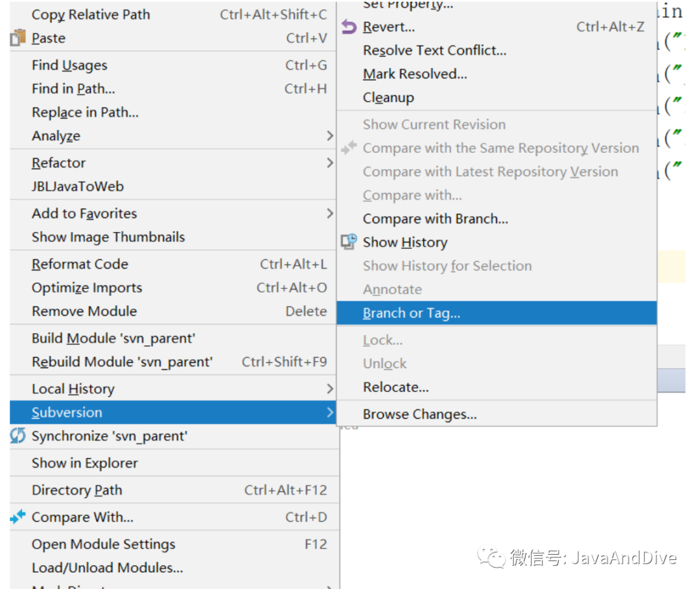This screenshot has width=700, height=589.
Task: Click the Synchronize 'svn_parent' refresh icon
Action: point(18,436)
